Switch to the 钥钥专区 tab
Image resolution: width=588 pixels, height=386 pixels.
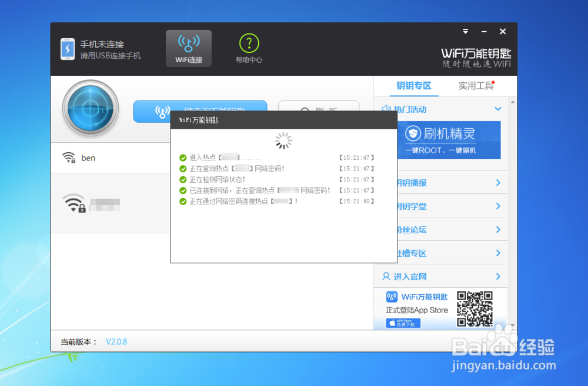414,86
